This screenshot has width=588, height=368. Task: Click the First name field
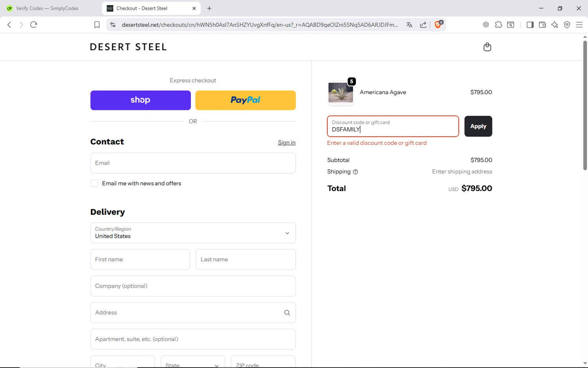click(x=140, y=260)
